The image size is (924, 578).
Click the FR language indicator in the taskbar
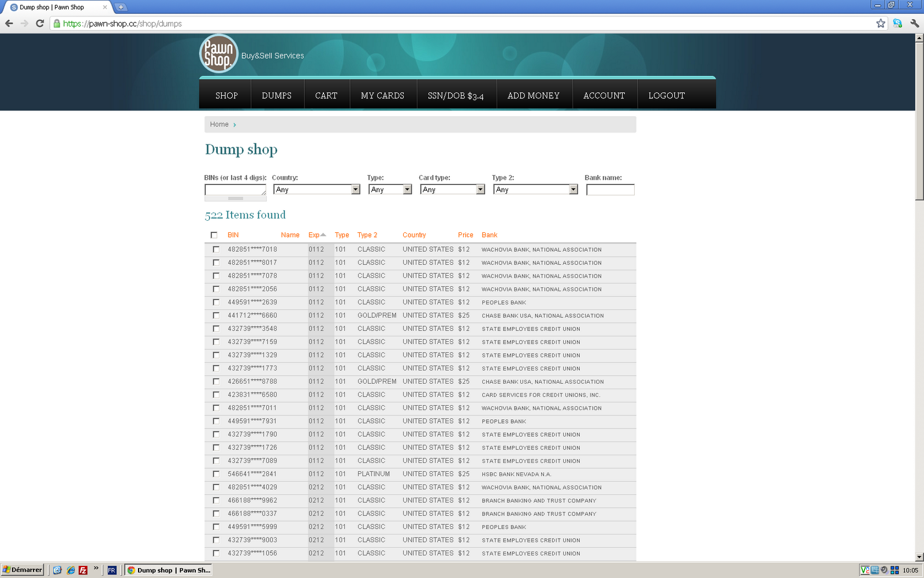[111, 570]
